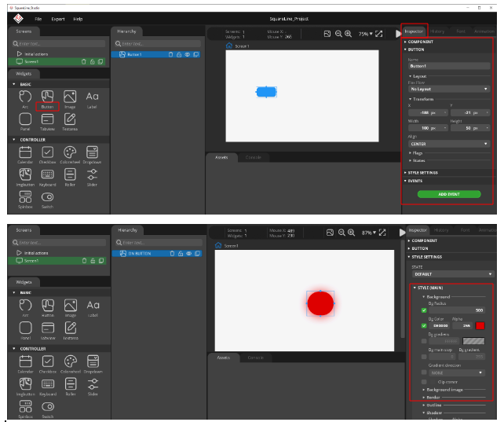This screenshot has width=504, height=422.
Task: Select the red-outlined Button widget icon
Action: (48, 99)
